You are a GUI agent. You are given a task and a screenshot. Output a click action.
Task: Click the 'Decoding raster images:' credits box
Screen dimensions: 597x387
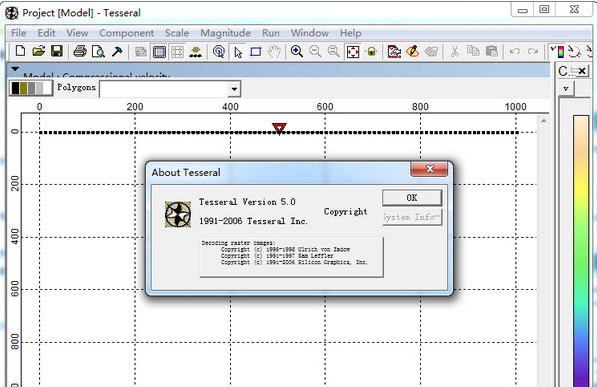click(291, 257)
